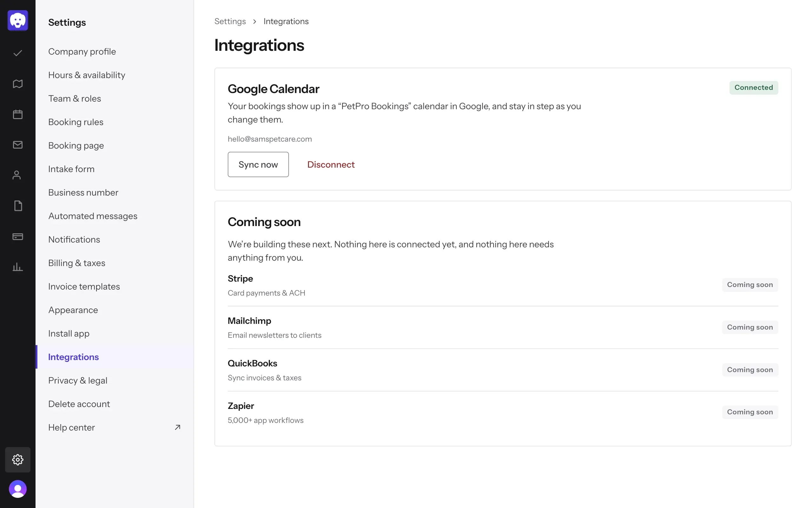Image resolution: width=812 pixels, height=508 pixels.
Task: Click the external link arrow beside Help center
Action: pos(178,427)
